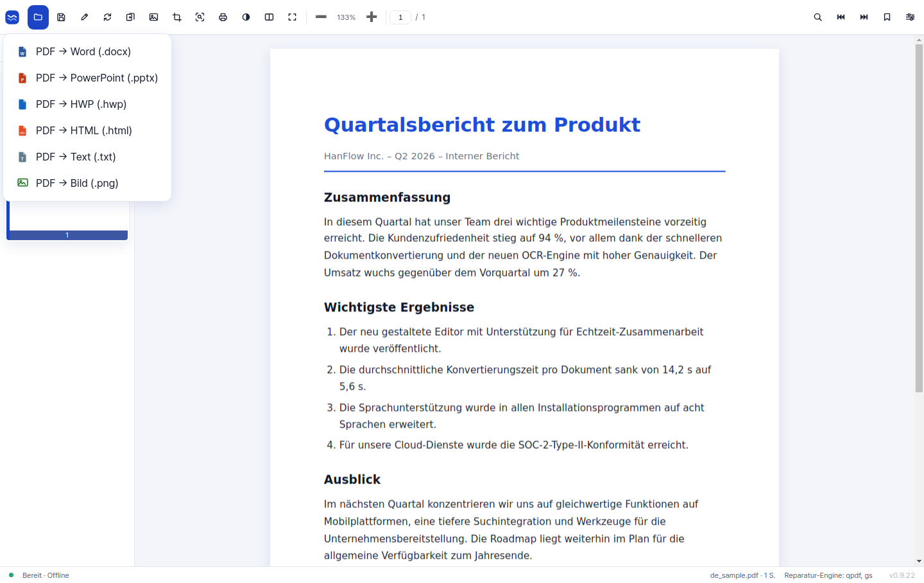Toggle the split view columns icon

point(269,17)
